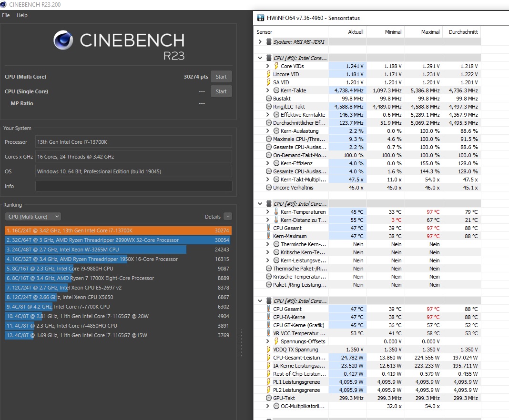Expand the Kern-Effizienz row
This screenshot has height=420, width=509.
coord(268,163)
